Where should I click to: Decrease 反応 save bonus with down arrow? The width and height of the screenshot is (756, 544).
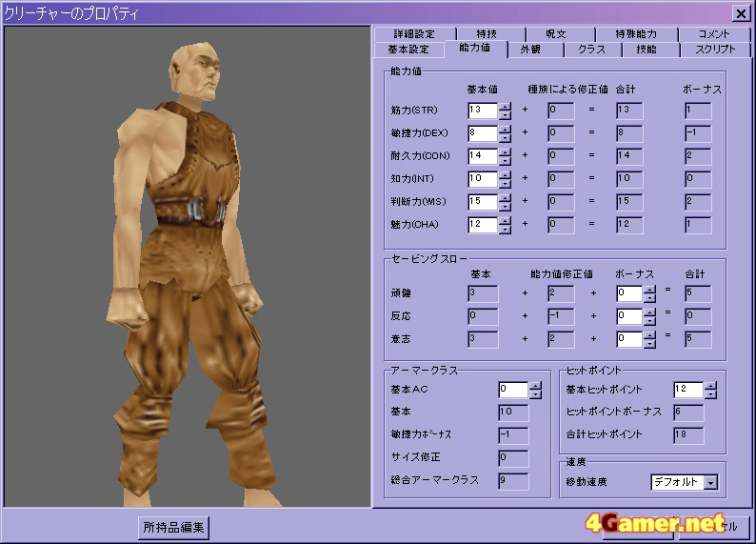[x=649, y=321]
